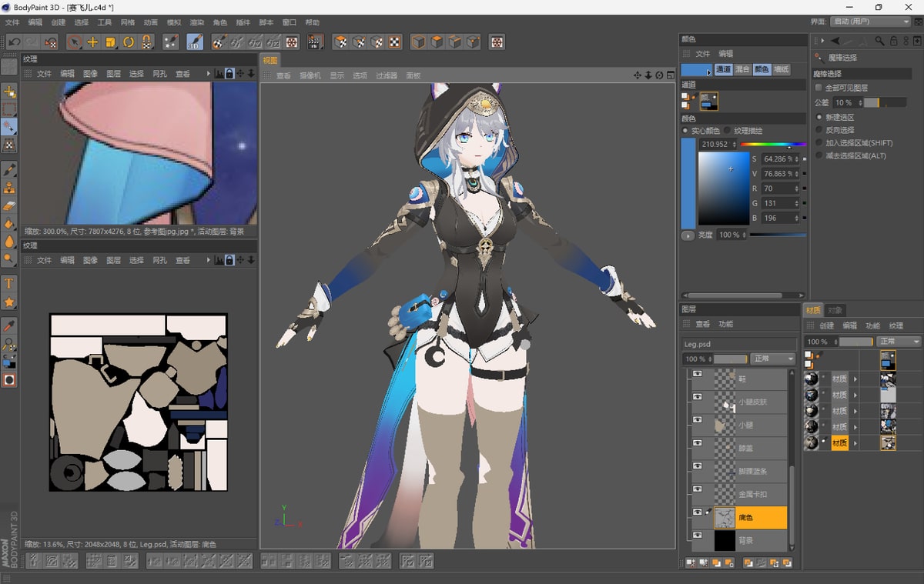Screen dimensions: 924x584
Task: Switch to the 材质 tab
Action: [813, 310]
